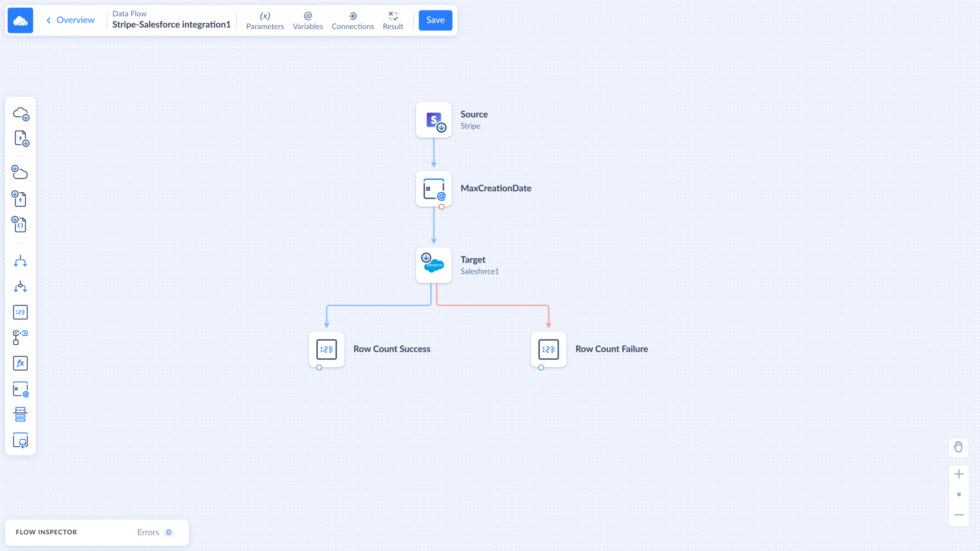Add Row Count component from sidebar
980x551 pixels.
click(x=20, y=312)
